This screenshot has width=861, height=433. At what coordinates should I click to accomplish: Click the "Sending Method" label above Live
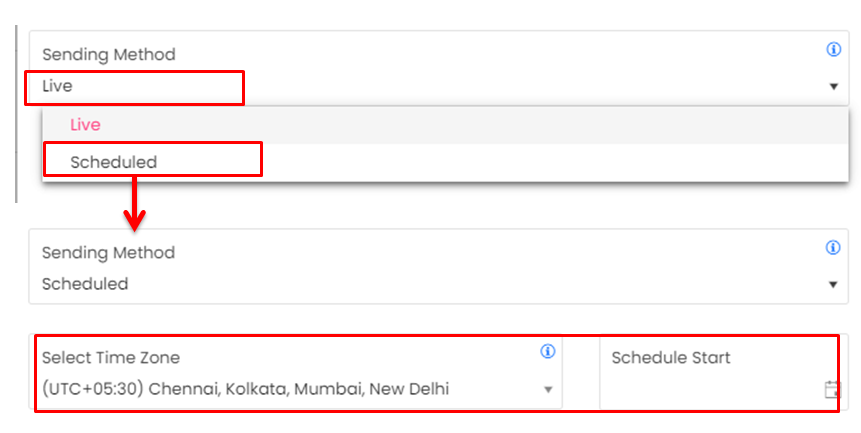tap(108, 55)
